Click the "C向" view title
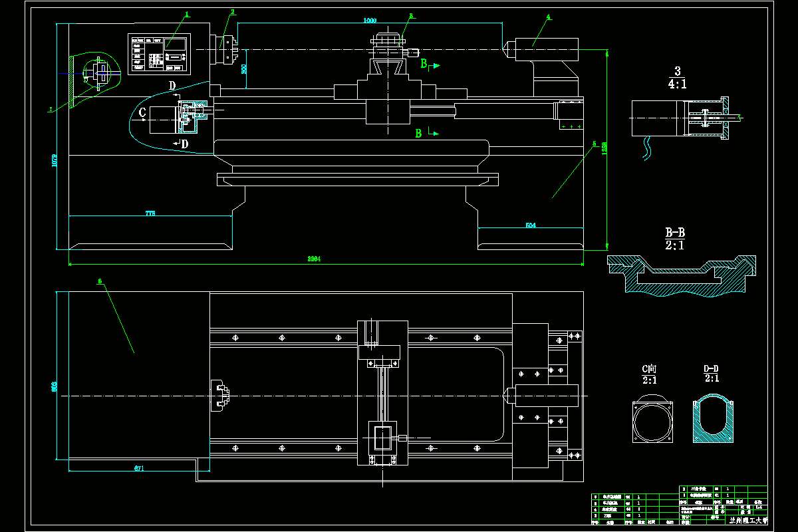 (649, 368)
